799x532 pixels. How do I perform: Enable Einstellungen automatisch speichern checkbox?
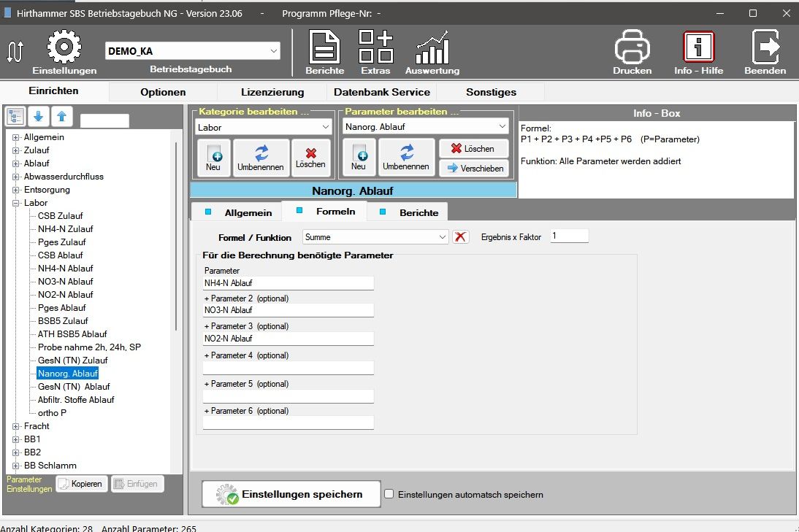click(x=389, y=494)
